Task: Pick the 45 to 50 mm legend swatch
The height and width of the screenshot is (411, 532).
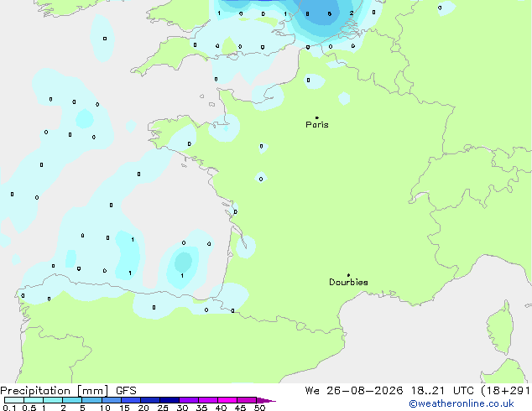Action: tap(247, 400)
